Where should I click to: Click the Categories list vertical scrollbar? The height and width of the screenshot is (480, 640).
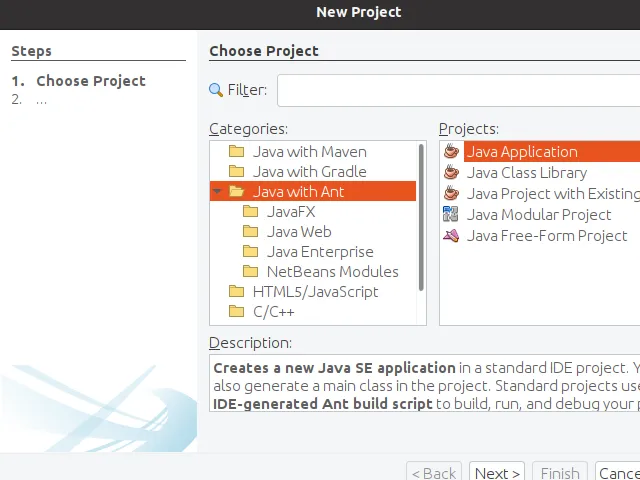tap(421, 218)
